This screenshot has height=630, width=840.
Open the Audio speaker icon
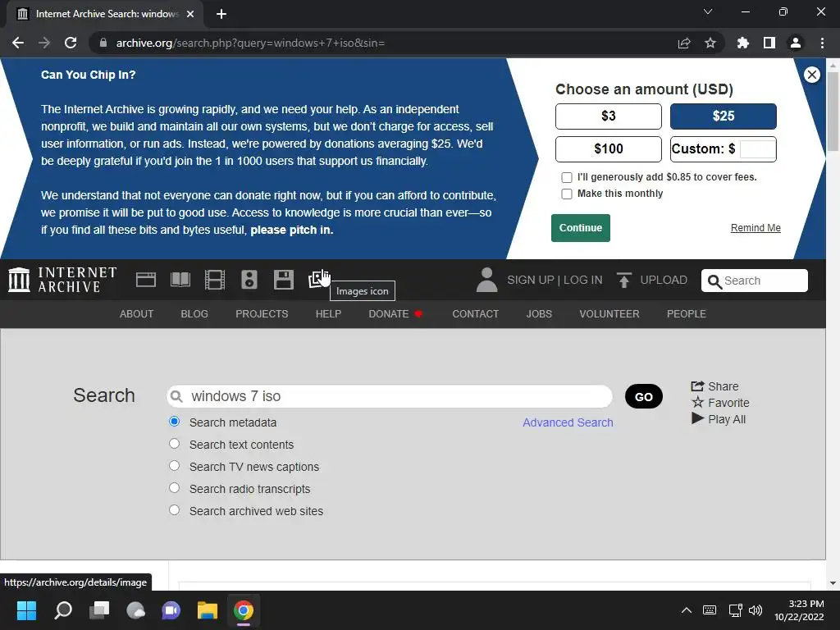(x=249, y=280)
